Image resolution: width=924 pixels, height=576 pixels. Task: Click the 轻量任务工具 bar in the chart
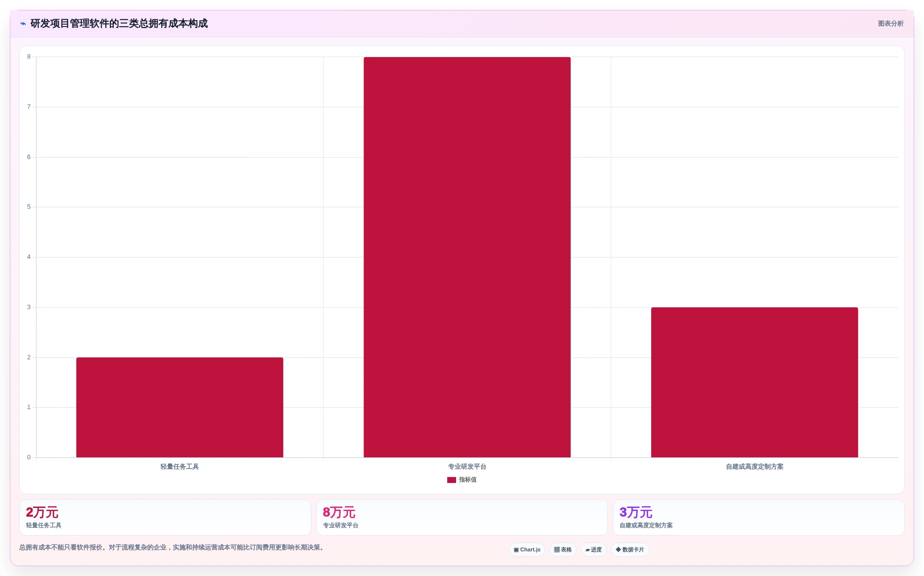click(x=180, y=407)
